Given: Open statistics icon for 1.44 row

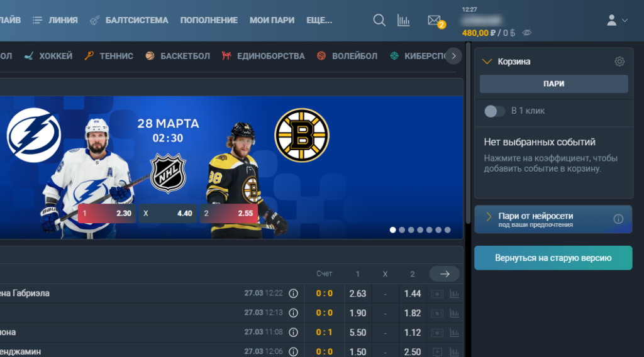Looking at the screenshot, I should click(454, 294).
